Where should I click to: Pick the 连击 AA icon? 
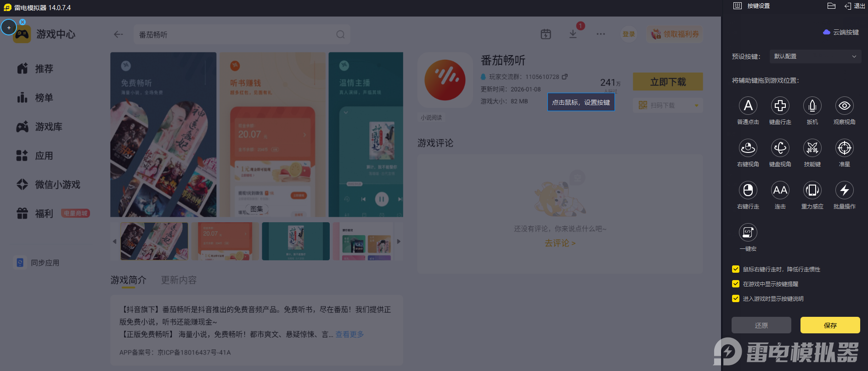tap(780, 191)
